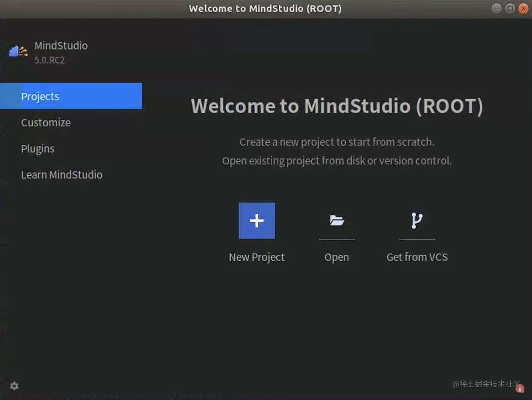This screenshot has width=532, height=400.
Task: Click the New Project label
Action: tap(257, 257)
